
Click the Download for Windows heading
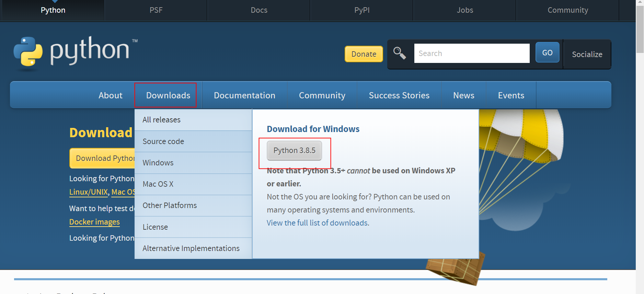pos(313,129)
